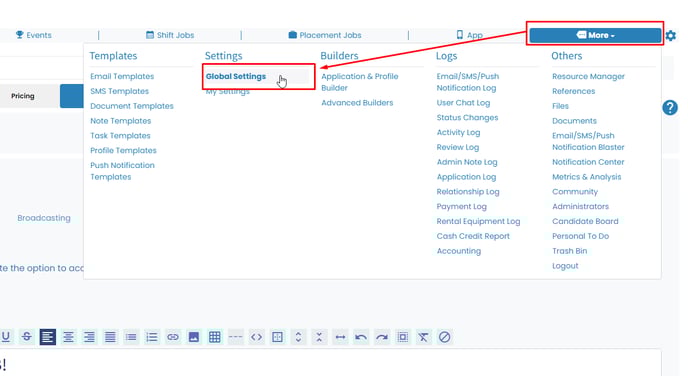The image size is (688, 376).
Task: Open Relationship Log
Action: (468, 192)
